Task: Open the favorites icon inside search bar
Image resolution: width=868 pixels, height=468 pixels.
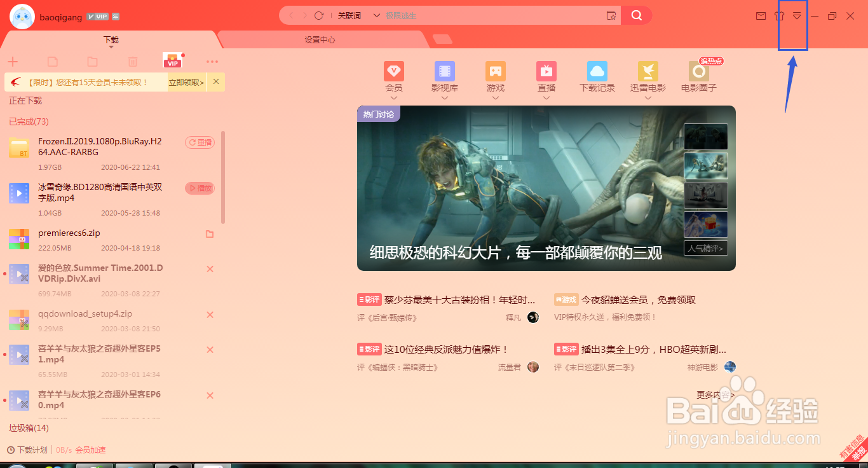Action: pos(611,16)
